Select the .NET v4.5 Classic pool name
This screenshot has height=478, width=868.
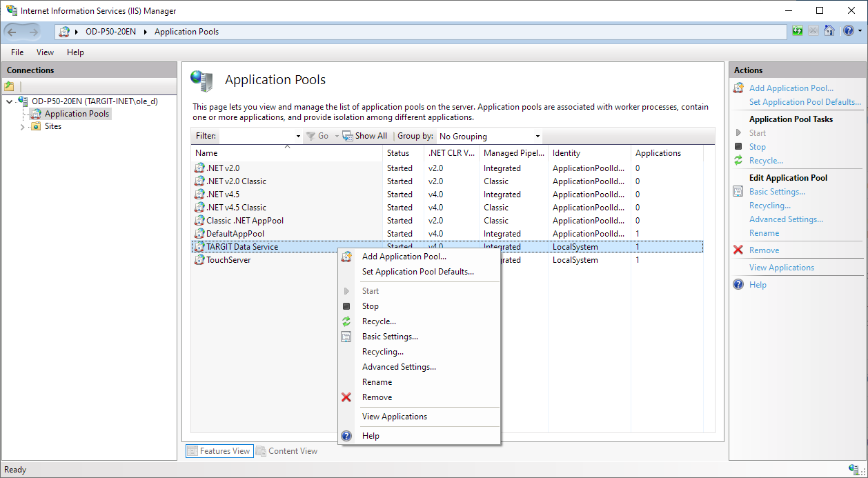point(236,207)
